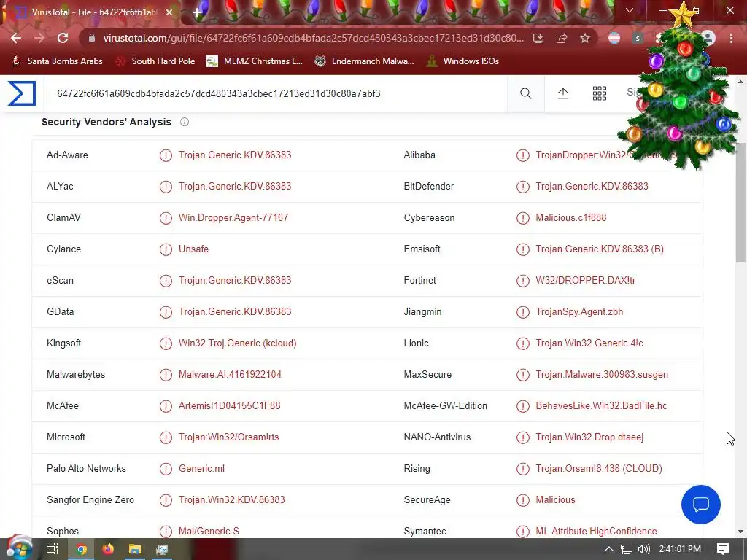The width and height of the screenshot is (747, 560).
Task: Close the VirusTotal tab
Action: (x=169, y=12)
